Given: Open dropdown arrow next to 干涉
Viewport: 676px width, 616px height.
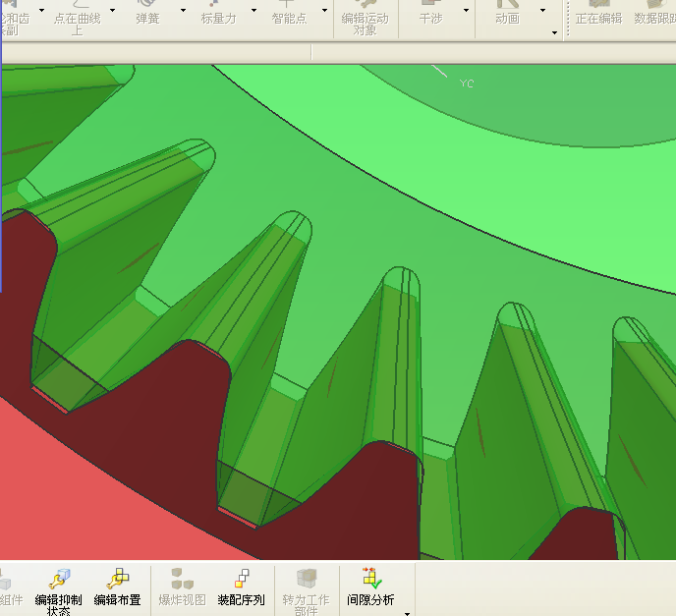Looking at the screenshot, I should tap(466, 10).
